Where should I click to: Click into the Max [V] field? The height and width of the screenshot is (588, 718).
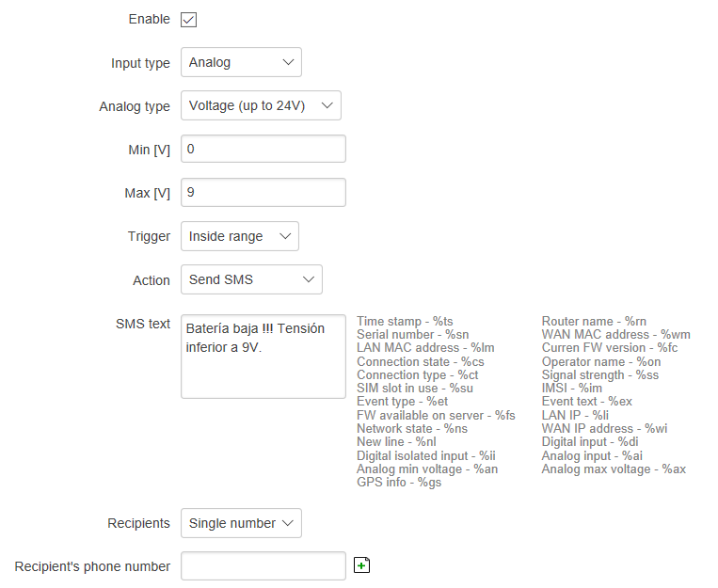(263, 192)
